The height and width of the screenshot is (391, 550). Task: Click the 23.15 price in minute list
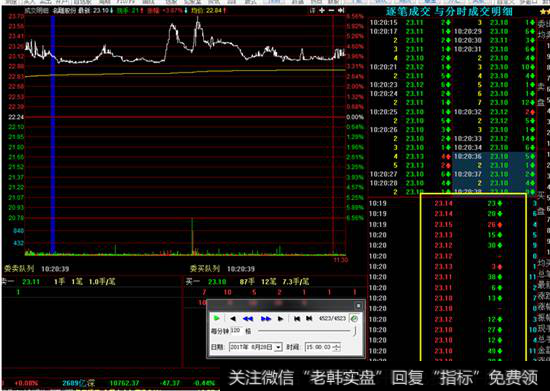point(443,224)
